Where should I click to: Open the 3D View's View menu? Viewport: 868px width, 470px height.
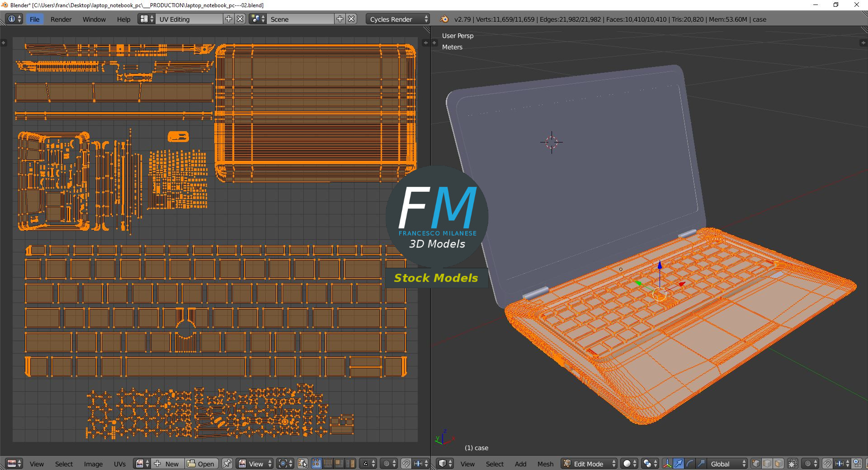point(467,464)
